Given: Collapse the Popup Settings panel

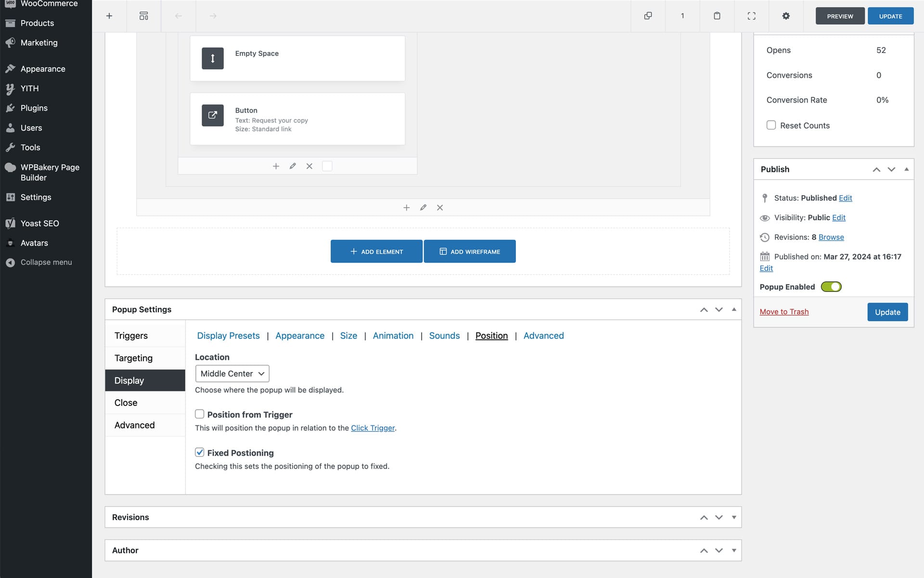Looking at the screenshot, I should coord(734,309).
